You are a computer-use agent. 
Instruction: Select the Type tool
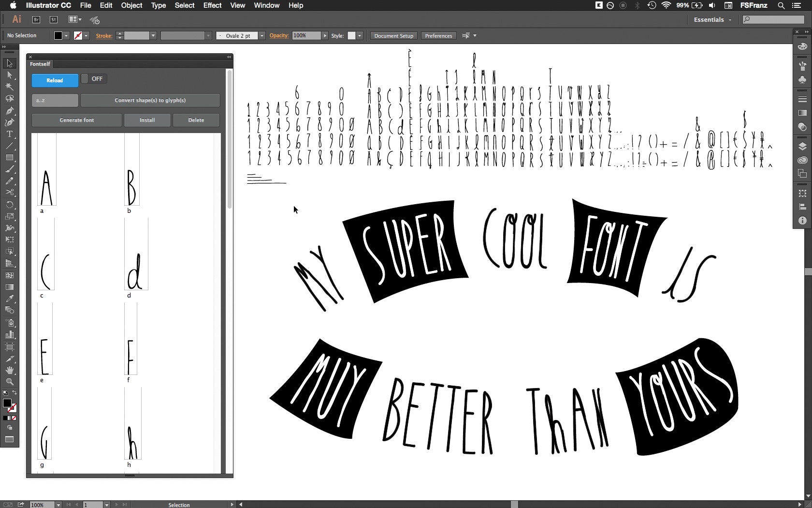click(9, 134)
